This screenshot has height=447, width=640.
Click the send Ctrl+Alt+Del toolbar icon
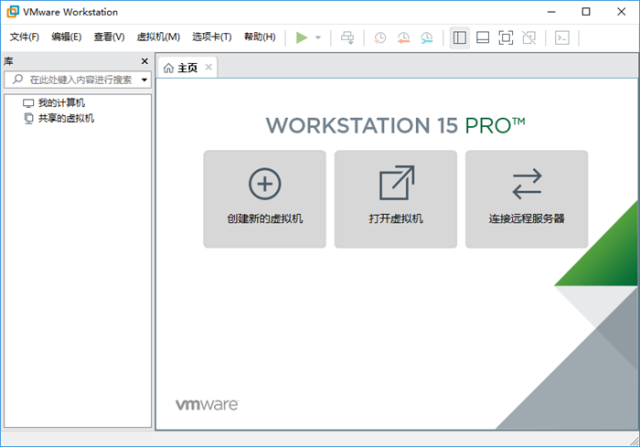347,38
